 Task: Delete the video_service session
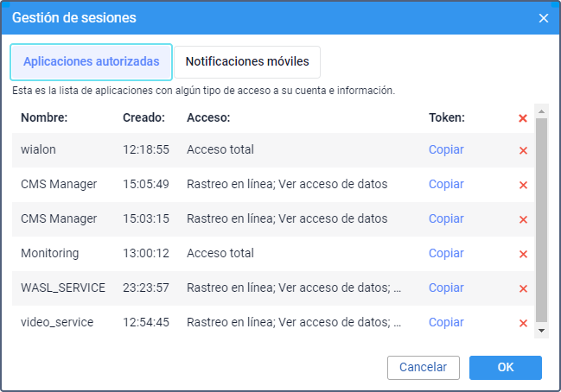[x=523, y=323]
